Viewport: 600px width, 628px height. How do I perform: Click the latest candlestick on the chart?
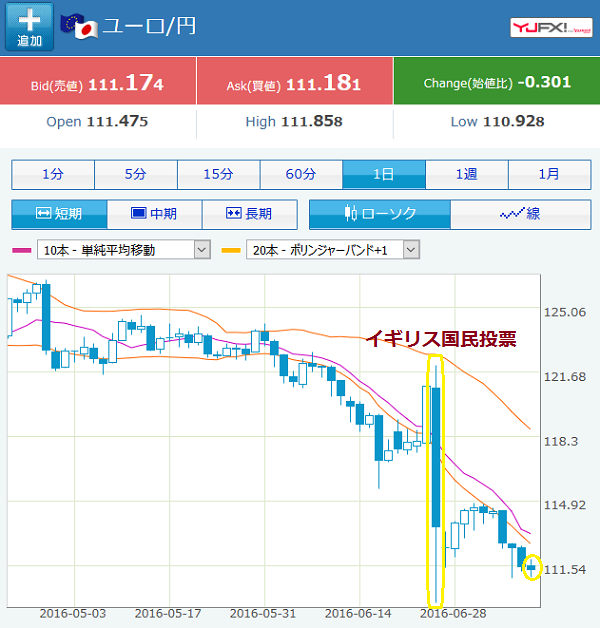click(532, 568)
